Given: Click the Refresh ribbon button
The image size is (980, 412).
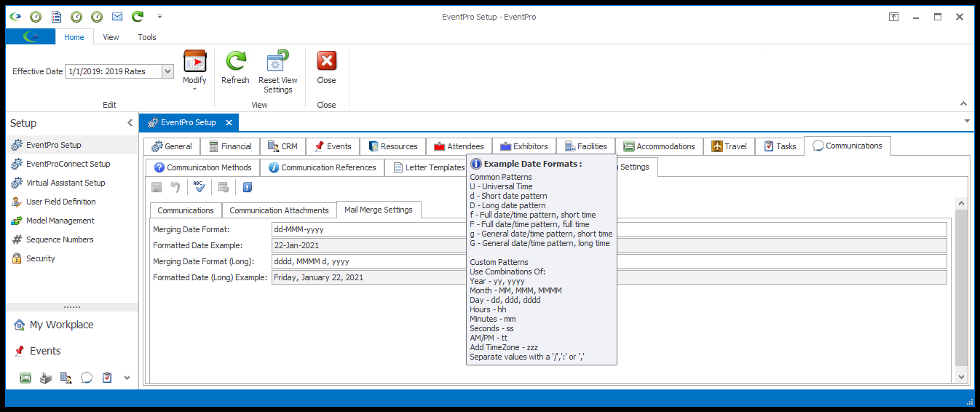Looking at the screenshot, I should (x=235, y=68).
